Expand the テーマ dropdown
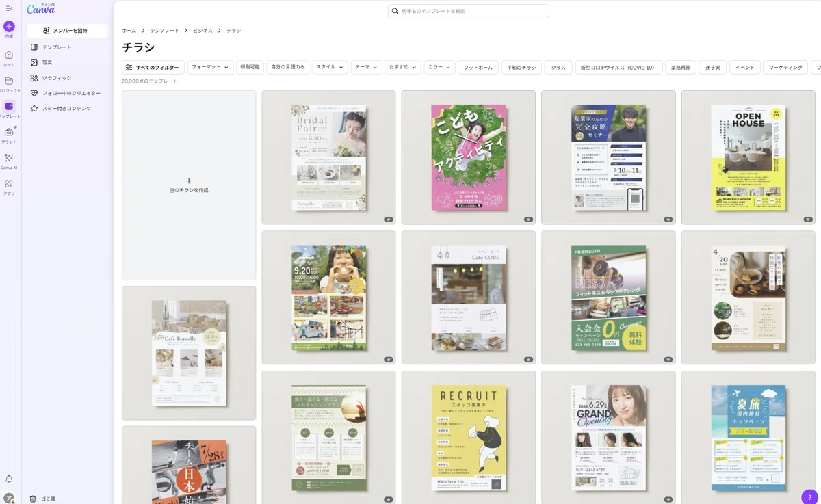821x504 pixels. point(366,67)
